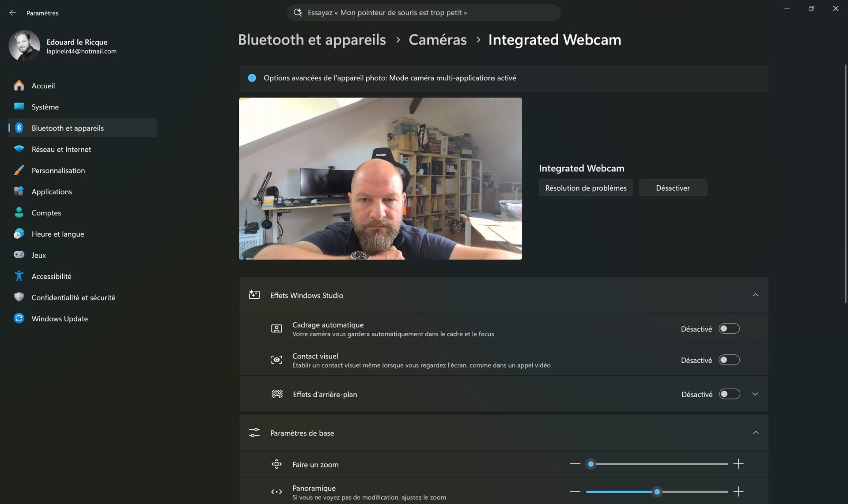Click the Panoramique slider handle
Screen dimensions: 848x504
pyautogui.click(x=657, y=491)
